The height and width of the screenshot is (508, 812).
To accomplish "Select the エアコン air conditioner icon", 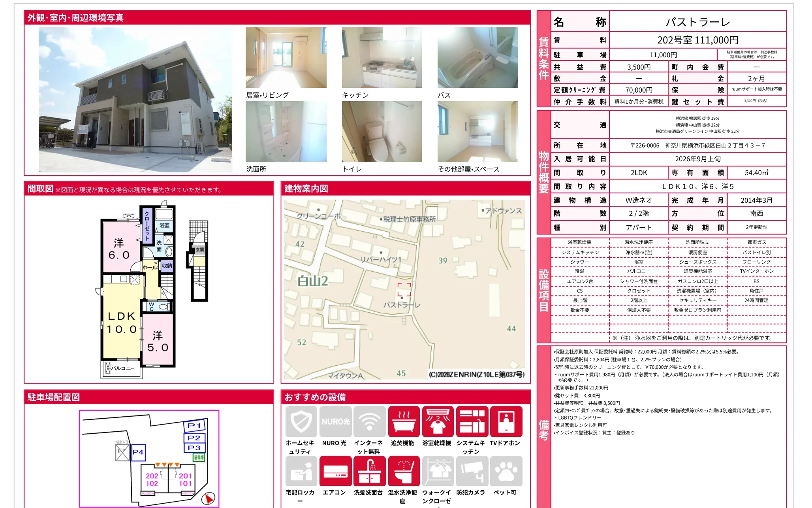I will (335, 471).
